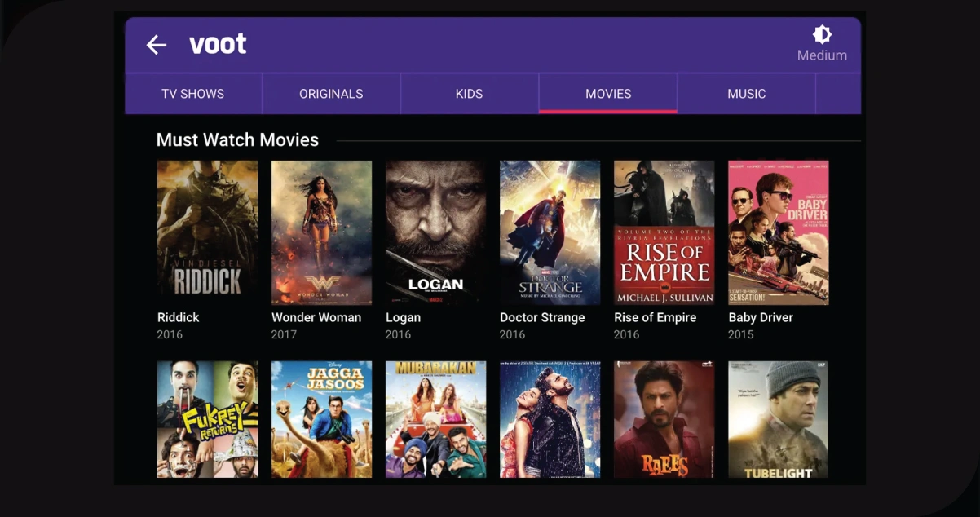Choose the Doctor Strange poster
Screen dimensions: 980x517
pos(550,232)
